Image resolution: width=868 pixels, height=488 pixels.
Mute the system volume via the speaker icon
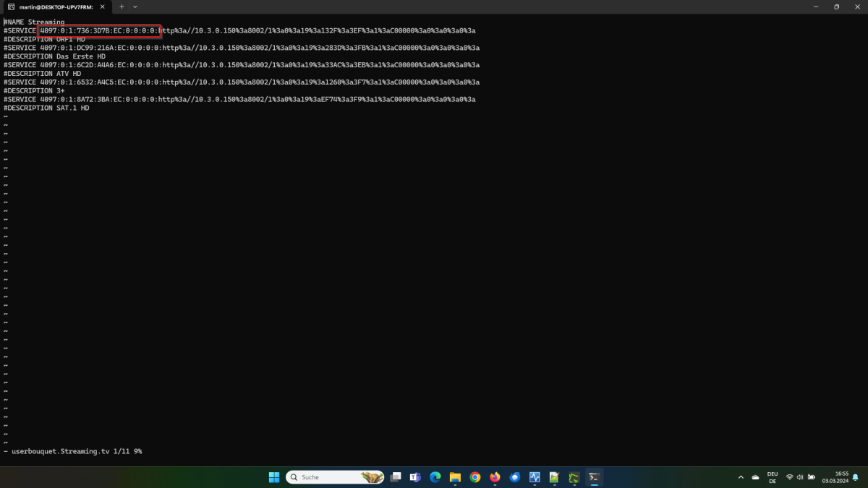pos(800,477)
